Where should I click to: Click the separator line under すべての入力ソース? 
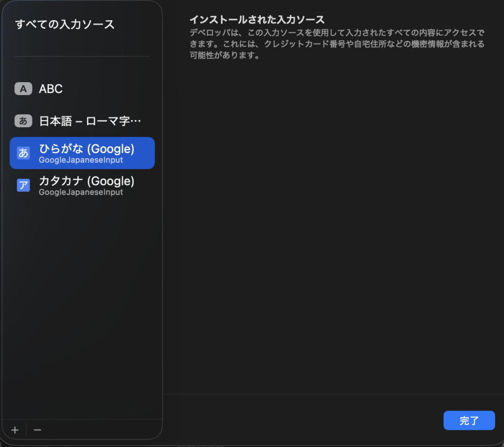point(82,57)
